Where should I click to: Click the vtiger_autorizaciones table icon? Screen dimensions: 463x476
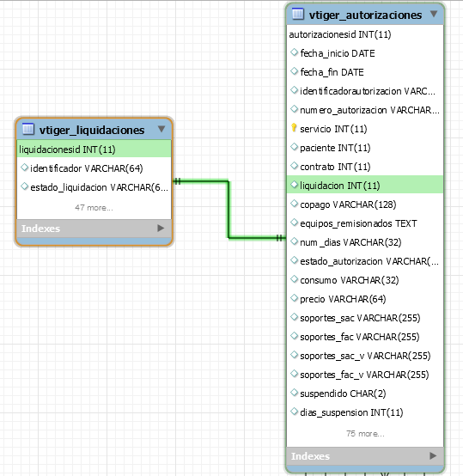pos(297,14)
